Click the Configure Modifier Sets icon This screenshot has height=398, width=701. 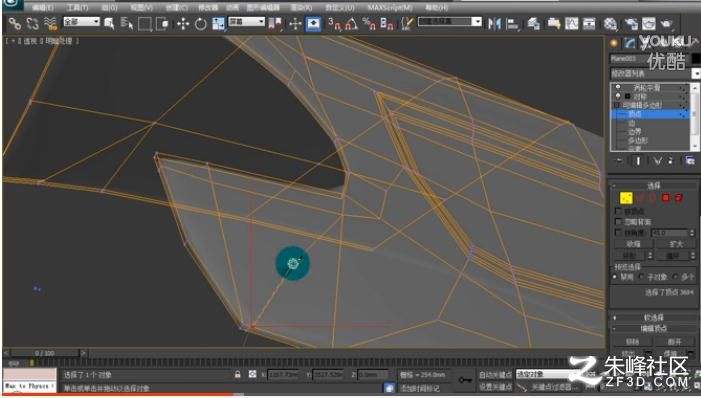(690, 161)
